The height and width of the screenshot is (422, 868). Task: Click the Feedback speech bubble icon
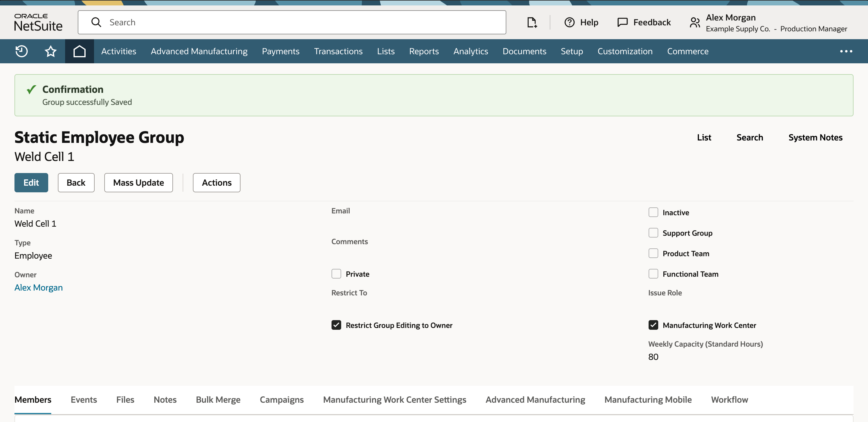tap(622, 22)
